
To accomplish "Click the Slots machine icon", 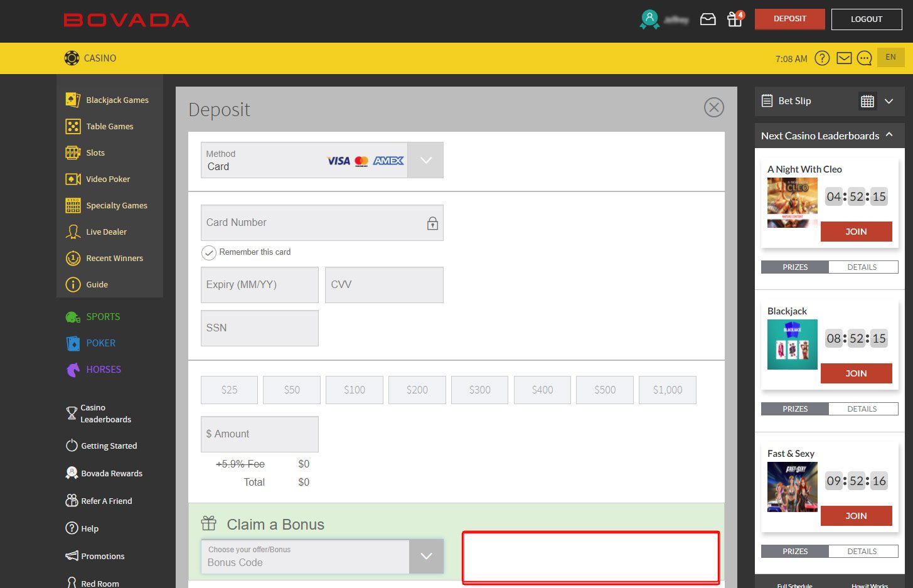I will coord(73,152).
